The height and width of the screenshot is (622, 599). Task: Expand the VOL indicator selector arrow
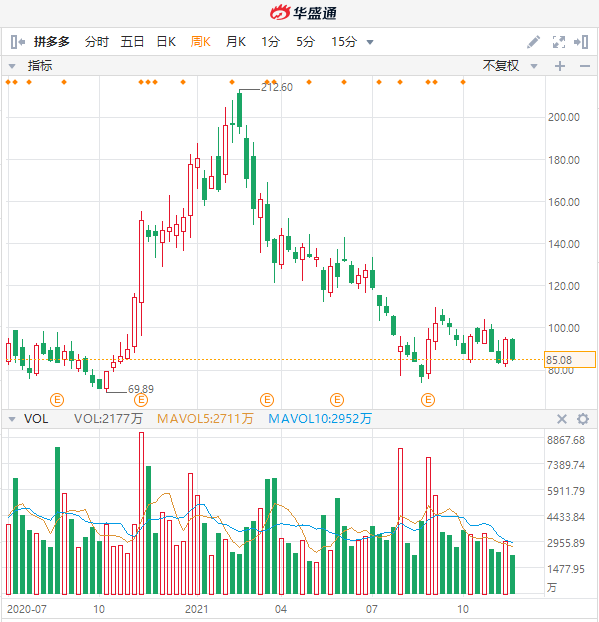(x=12, y=419)
